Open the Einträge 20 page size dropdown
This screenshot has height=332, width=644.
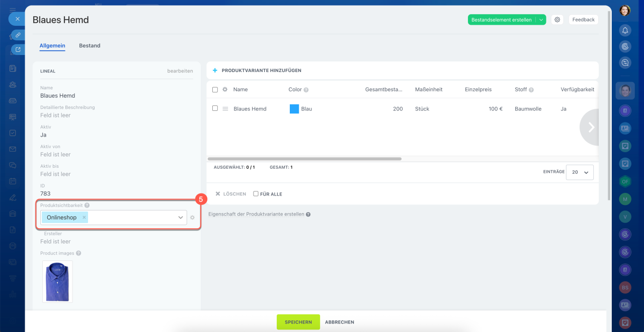(580, 172)
